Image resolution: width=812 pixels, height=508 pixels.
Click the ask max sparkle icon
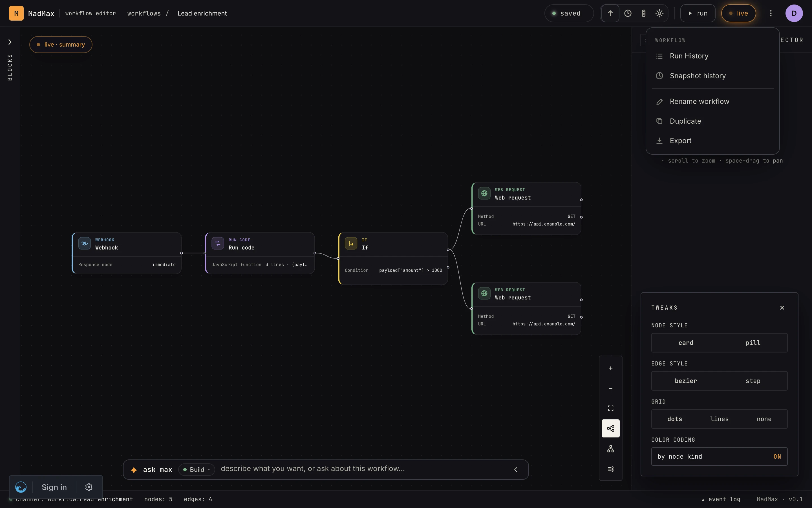134,470
